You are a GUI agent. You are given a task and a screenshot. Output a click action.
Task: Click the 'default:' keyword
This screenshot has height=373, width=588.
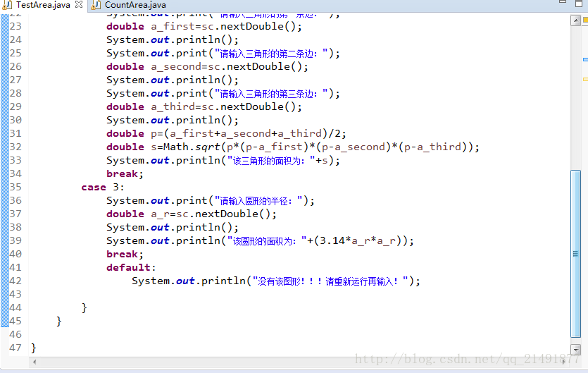point(131,268)
